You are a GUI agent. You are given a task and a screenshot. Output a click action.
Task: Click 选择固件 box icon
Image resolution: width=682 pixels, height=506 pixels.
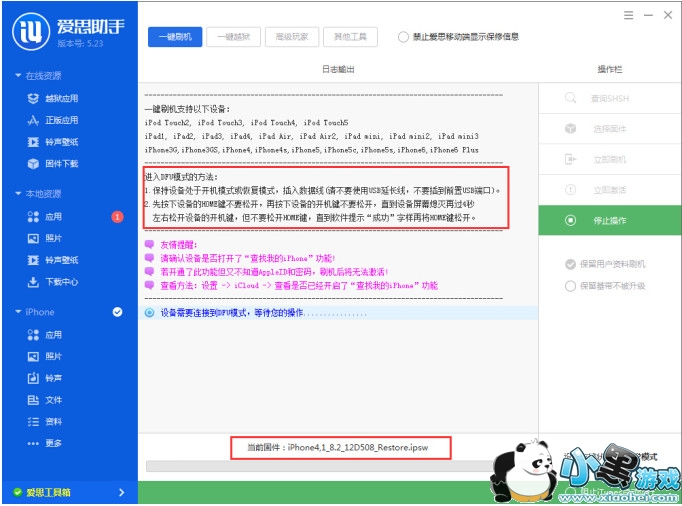click(570, 129)
